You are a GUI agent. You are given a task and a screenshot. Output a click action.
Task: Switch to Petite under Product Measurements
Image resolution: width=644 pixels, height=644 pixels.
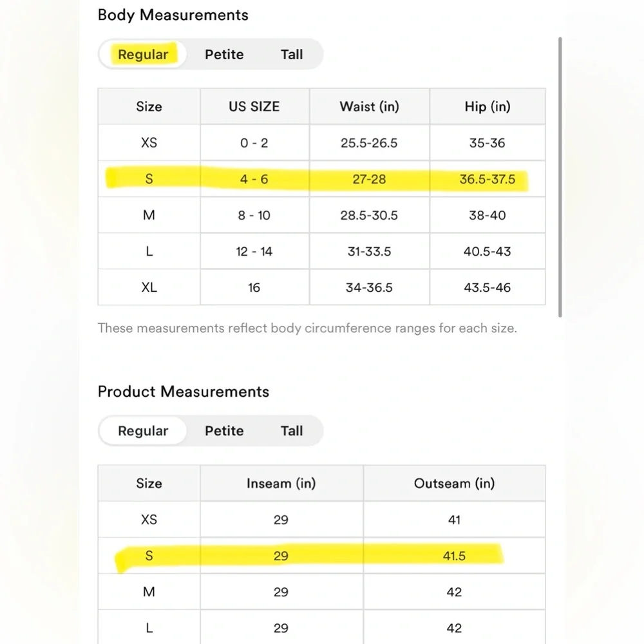(224, 431)
